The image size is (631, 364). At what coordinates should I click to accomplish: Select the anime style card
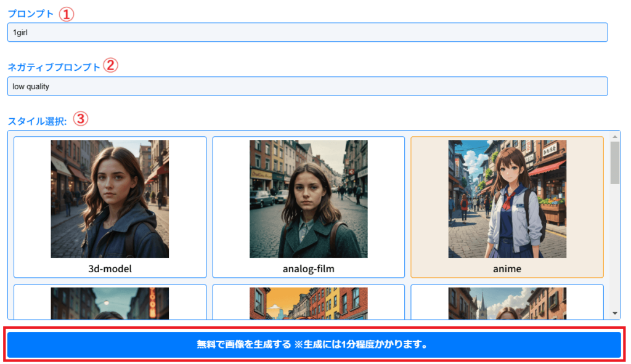coord(507,207)
